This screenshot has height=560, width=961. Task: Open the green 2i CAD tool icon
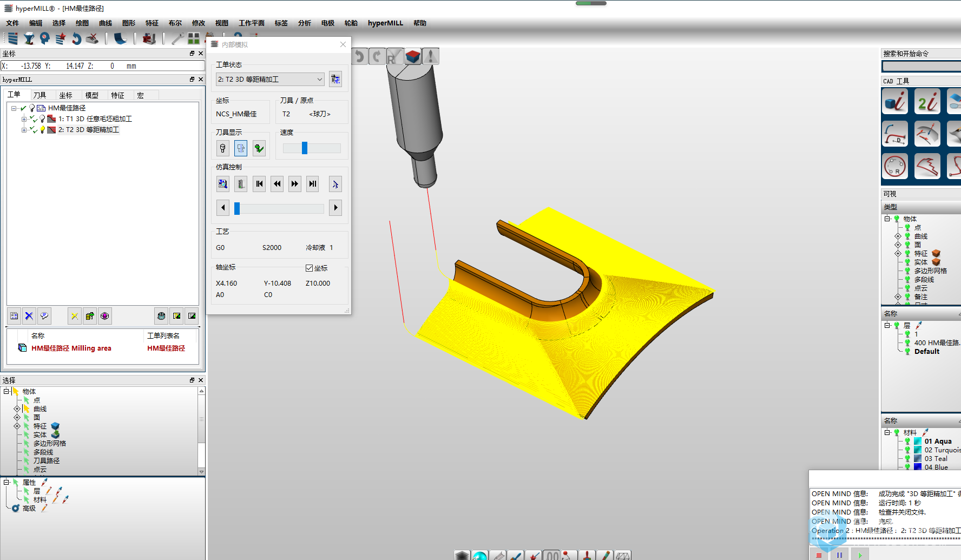(x=927, y=101)
